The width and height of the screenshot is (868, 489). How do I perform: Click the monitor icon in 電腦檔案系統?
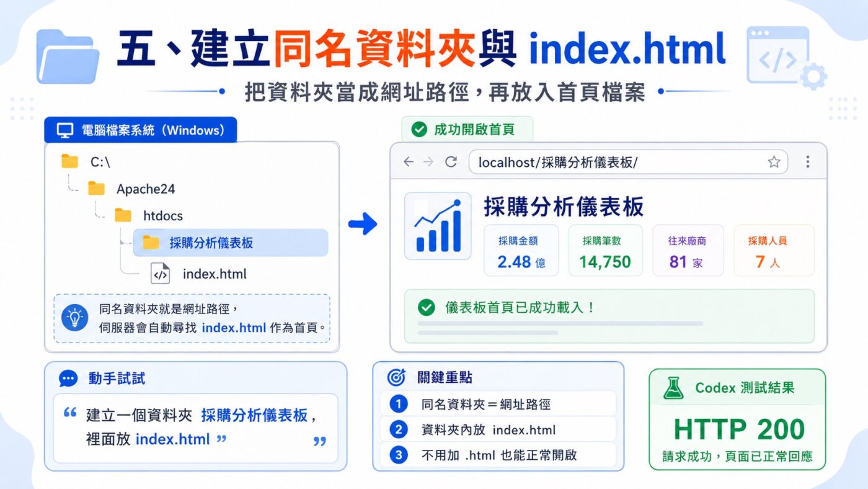click(65, 130)
